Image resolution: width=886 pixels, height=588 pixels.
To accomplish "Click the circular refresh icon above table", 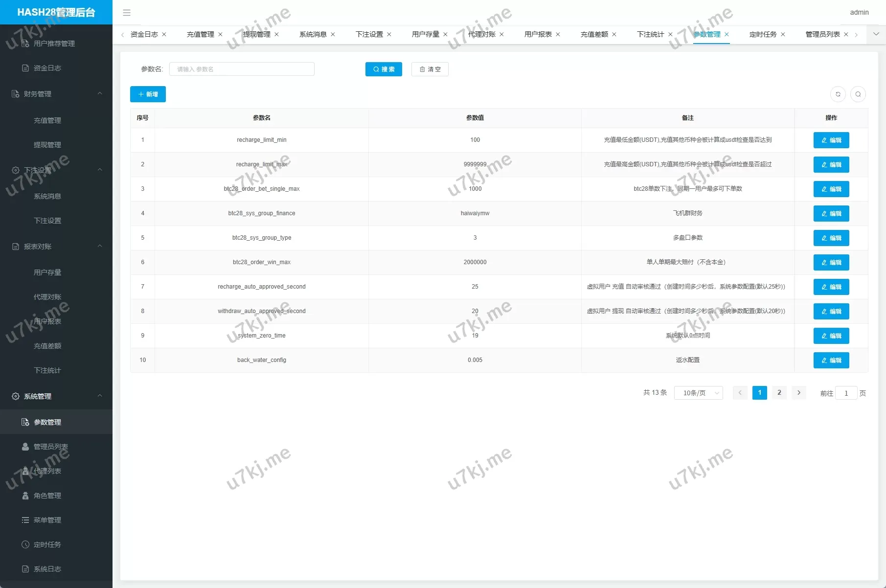I will [838, 94].
